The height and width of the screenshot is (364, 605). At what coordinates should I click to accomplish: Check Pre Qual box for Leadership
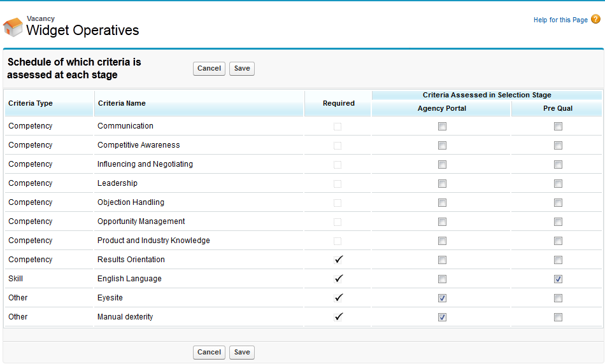pyautogui.click(x=558, y=183)
